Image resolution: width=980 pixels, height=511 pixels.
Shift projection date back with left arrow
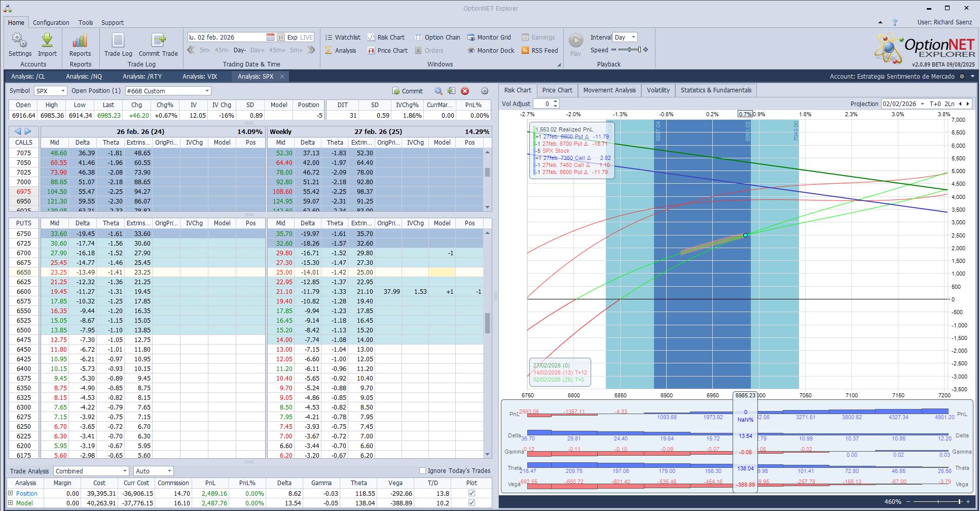click(960, 104)
